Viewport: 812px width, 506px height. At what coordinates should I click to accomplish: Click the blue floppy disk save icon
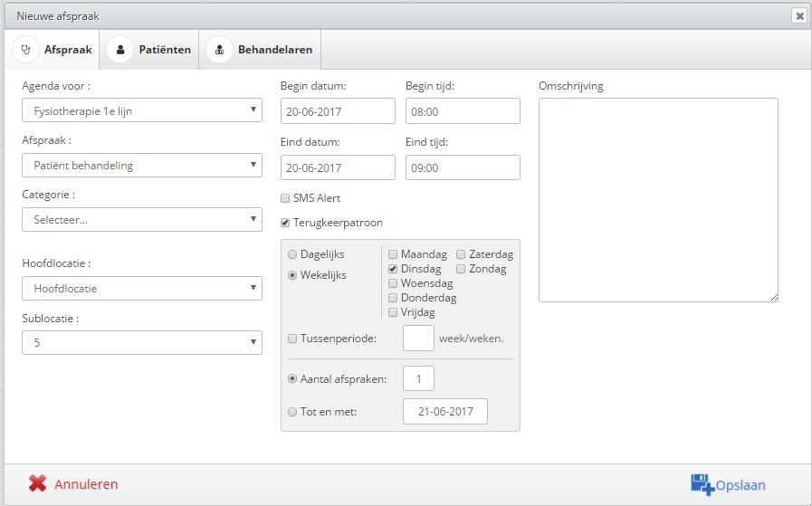702,484
